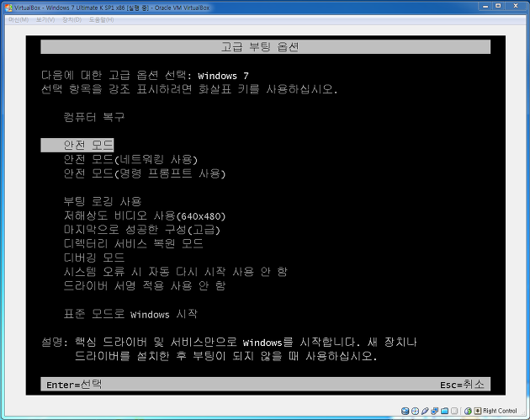Open the 장치(D) menu
530x420 pixels.
coord(72,19)
